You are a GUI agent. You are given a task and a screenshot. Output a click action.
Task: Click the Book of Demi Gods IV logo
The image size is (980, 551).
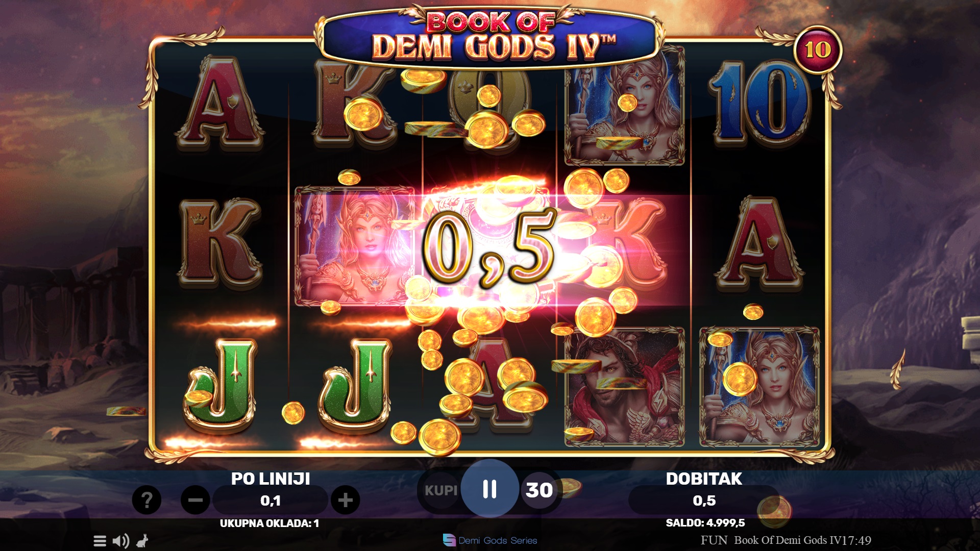[490, 37]
